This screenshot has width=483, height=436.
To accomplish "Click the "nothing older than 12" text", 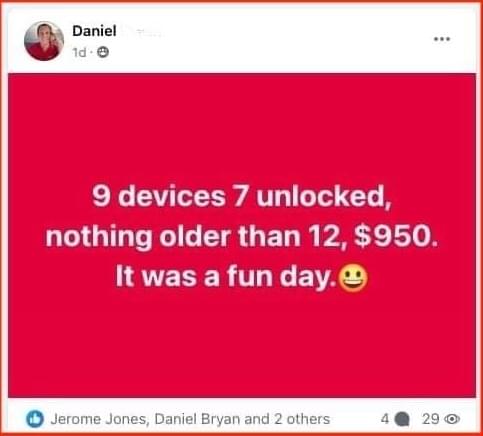I will pyautogui.click(x=197, y=236).
